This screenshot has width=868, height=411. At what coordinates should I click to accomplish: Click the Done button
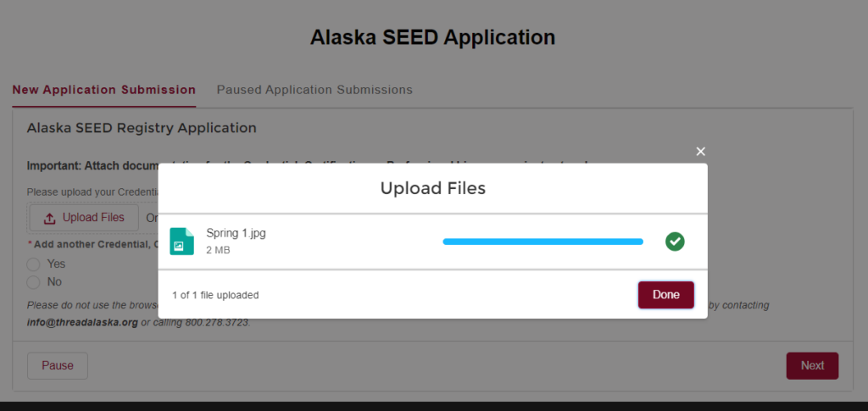(666, 295)
